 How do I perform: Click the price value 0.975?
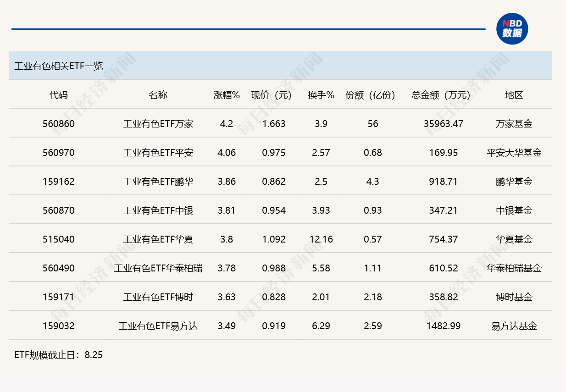[x=274, y=153]
